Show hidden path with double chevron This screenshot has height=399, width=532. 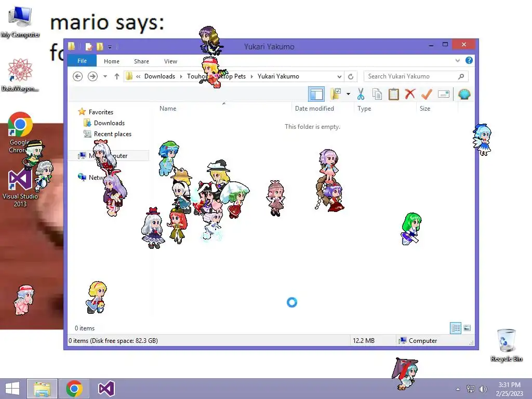pyautogui.click(x=138, y=76)
